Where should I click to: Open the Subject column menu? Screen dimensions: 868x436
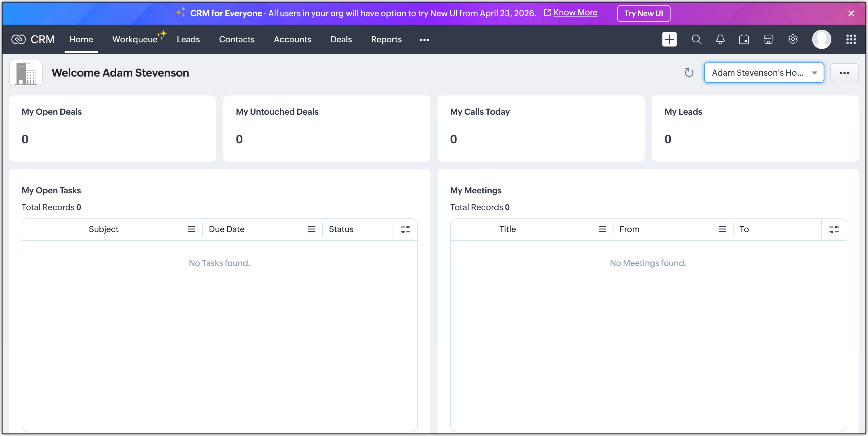click(191, 229)
